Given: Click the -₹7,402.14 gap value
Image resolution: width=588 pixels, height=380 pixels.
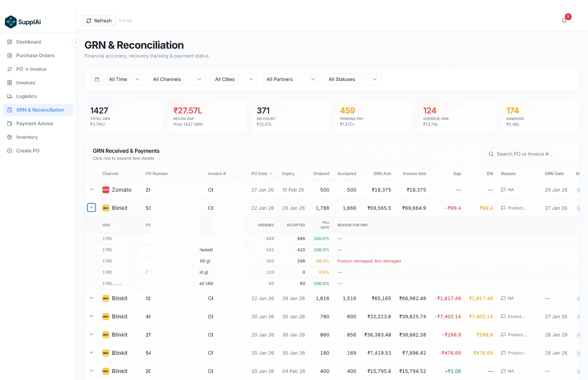Looking at the screenshot, I should click(x=448, y=317).
